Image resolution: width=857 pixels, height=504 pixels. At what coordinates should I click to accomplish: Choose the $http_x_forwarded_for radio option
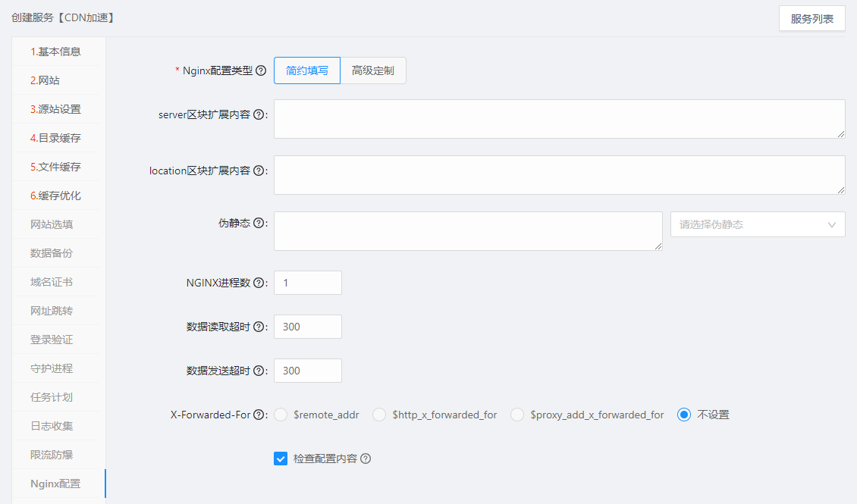(x=379, y=415)
